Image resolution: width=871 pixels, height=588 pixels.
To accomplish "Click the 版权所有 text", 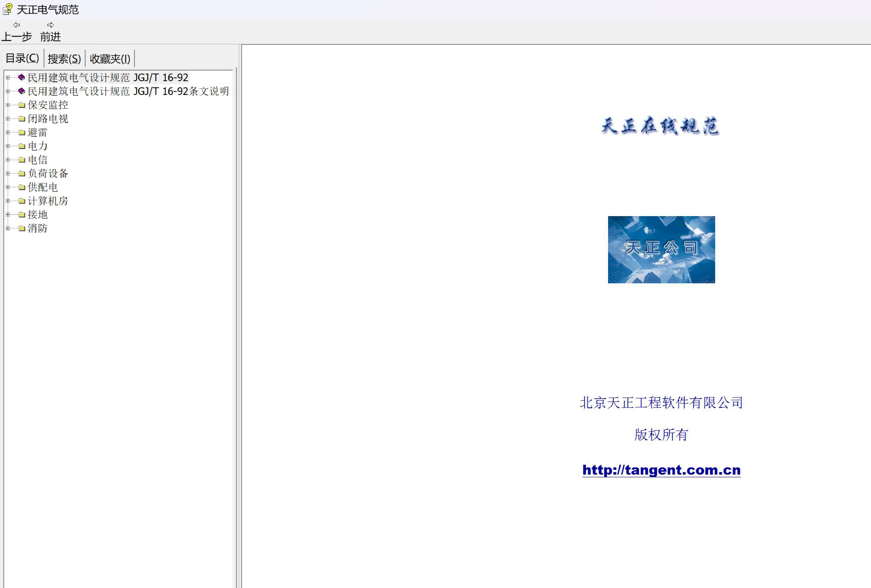I will pyautogui.click(x=661, y=435).
